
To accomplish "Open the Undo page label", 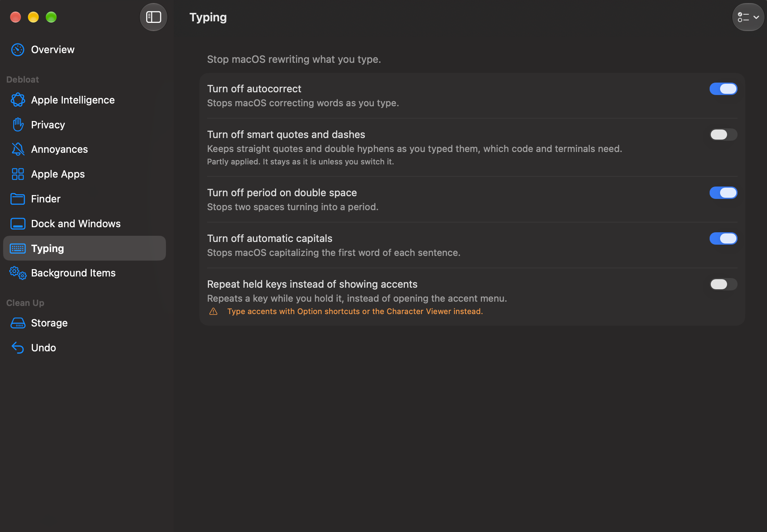I will pyautogui.click(x=43, y=348).
